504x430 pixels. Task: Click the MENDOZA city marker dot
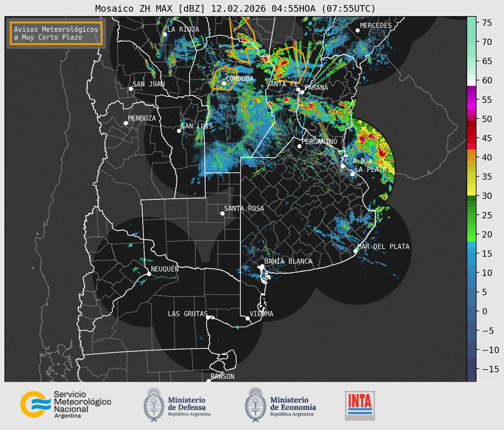tap(126, 123)
